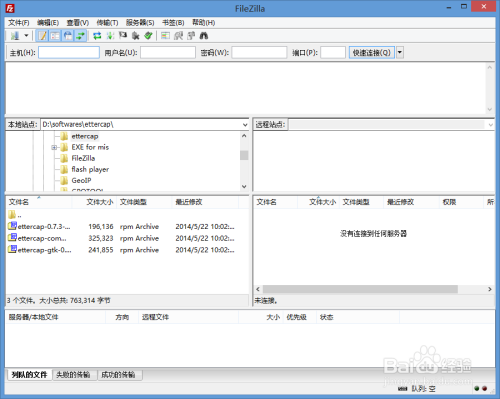
Task: Select file ettercap-0.7.3-... in local list
Action: (x=44, y=227)
